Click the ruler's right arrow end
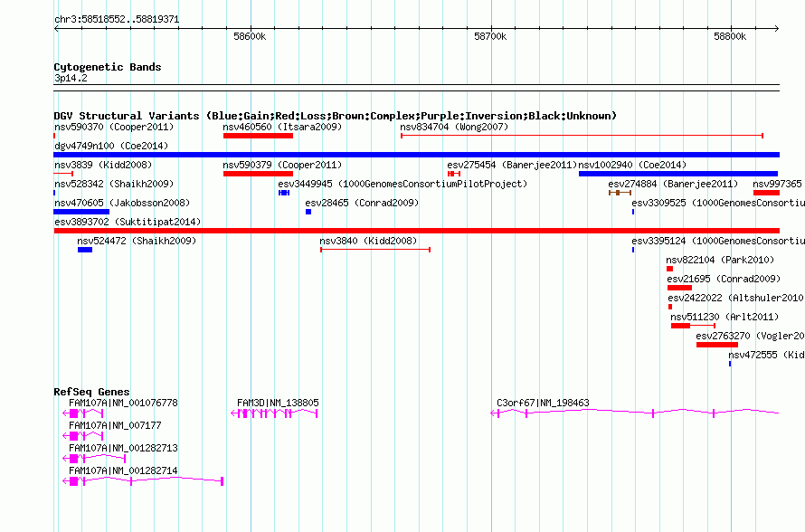805x532 pixels. point(777,28)
